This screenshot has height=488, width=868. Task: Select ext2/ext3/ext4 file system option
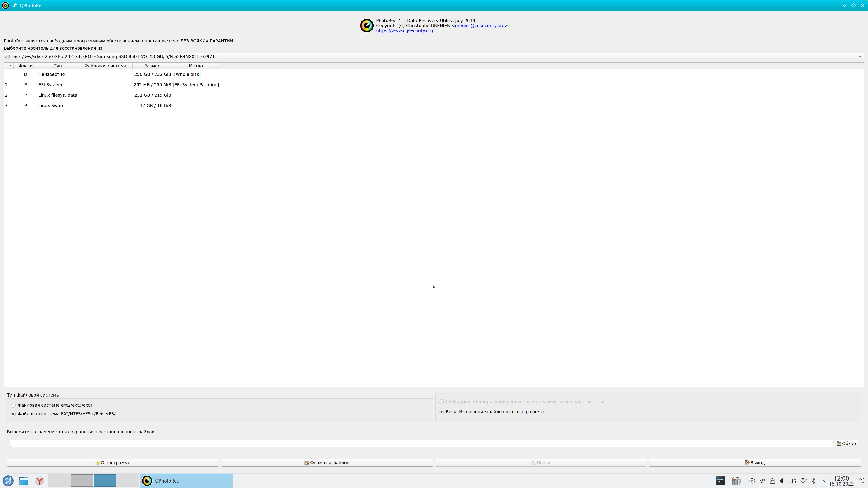pyautogui.click(x=14, y=405)
